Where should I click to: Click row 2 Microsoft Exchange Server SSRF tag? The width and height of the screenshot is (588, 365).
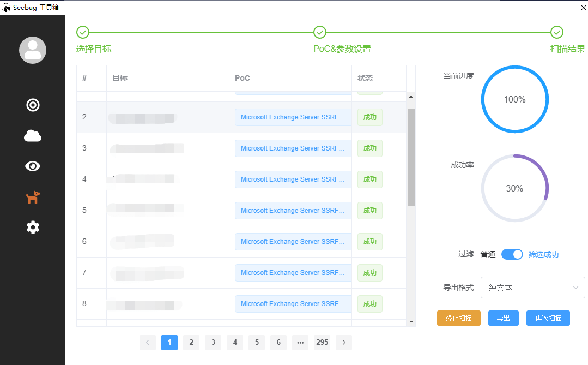pos(293,117)
